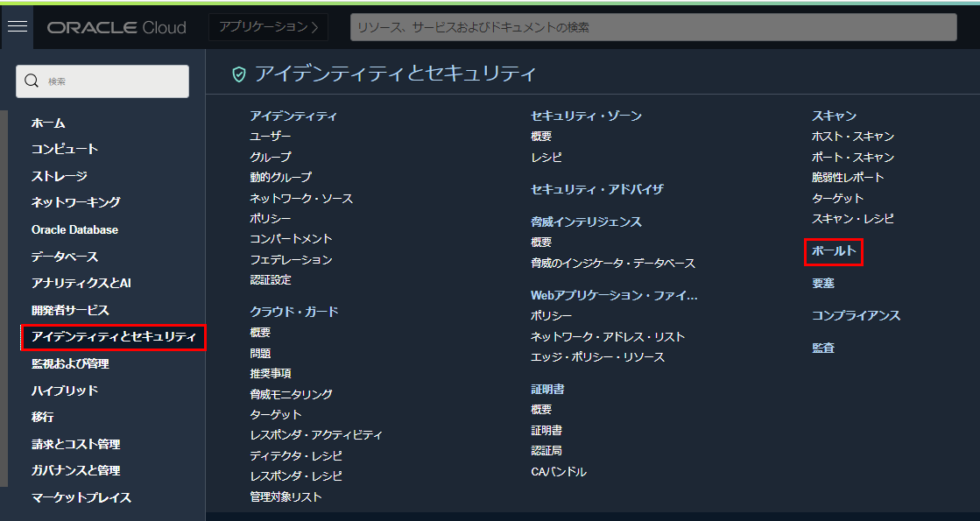Click the 監査 heading link
980x521 pixels.
coord(822,349)
